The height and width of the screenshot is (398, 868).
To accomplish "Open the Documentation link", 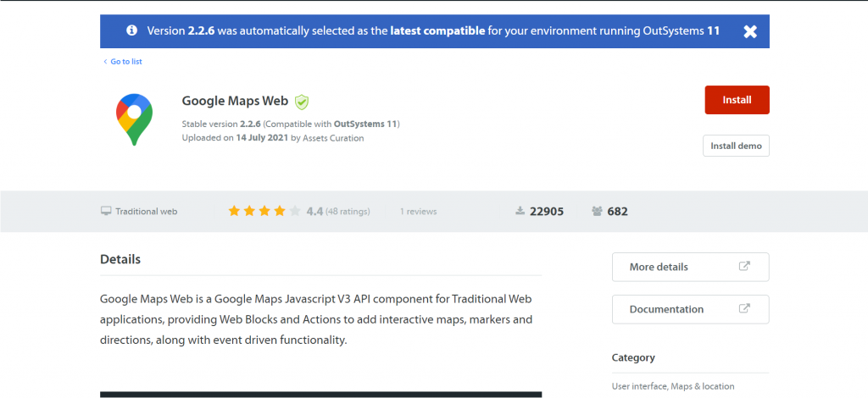I will [x=666, y=309].
